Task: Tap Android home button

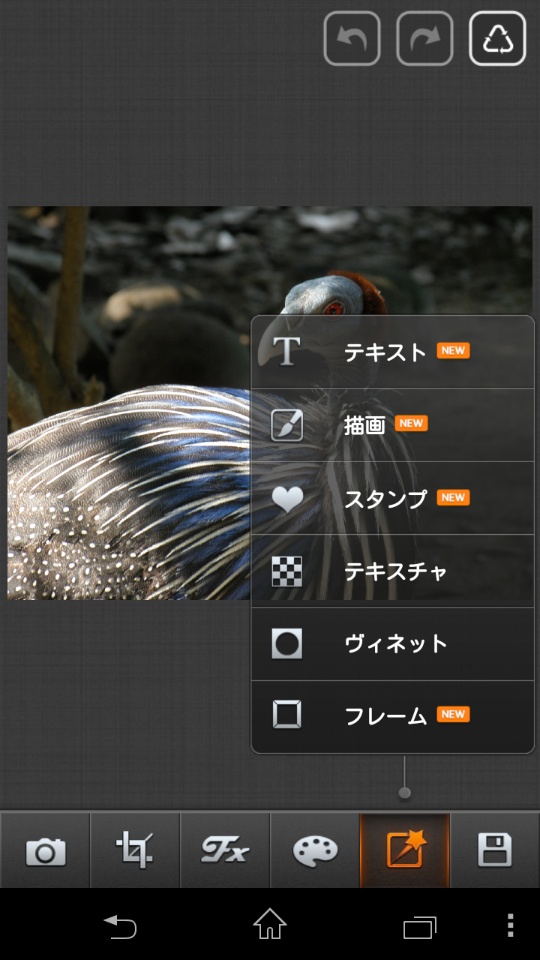Action: tap(270, 924)
